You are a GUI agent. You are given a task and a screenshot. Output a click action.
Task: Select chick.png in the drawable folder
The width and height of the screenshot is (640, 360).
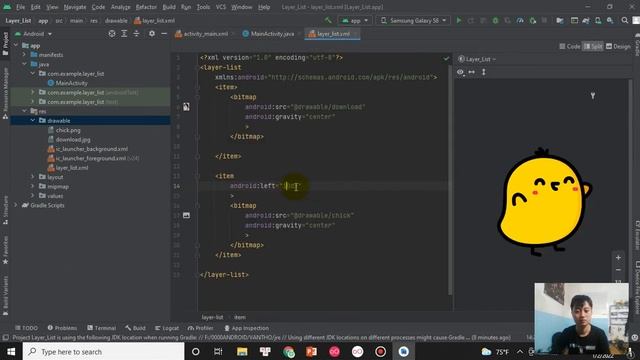pyautogui.click(x=68, y=130)
